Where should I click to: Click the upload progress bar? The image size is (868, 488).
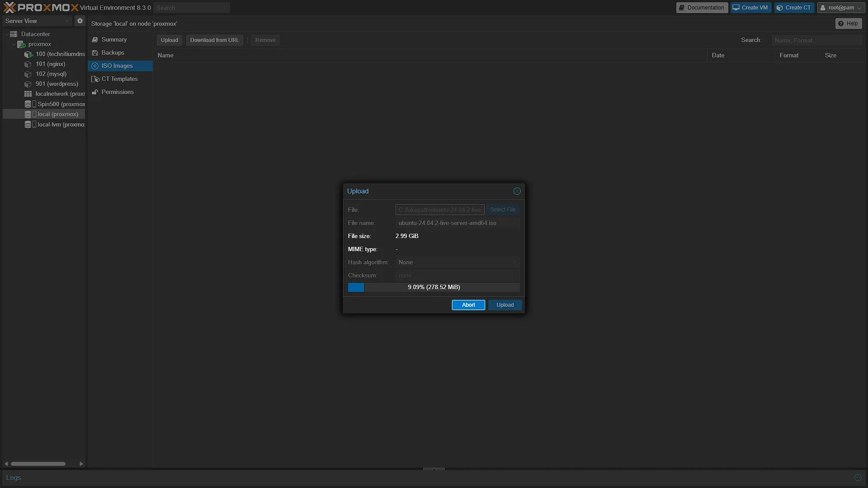434,287
